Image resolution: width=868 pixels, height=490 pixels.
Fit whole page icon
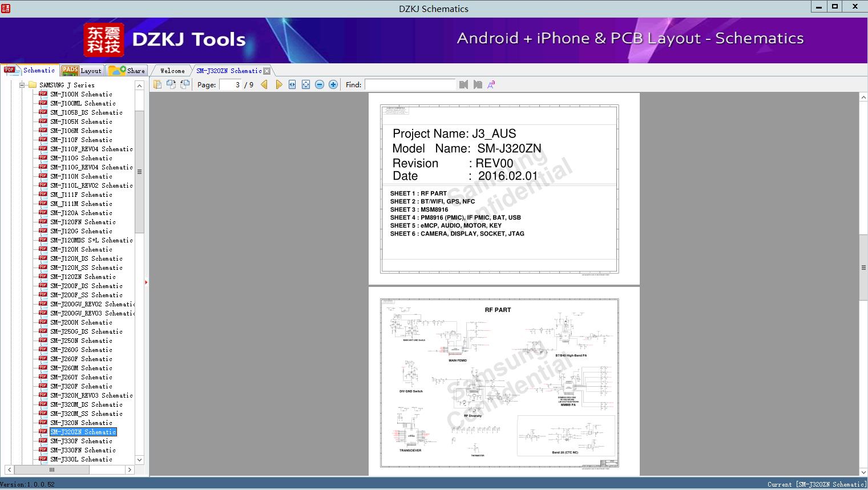pos(306,84)
